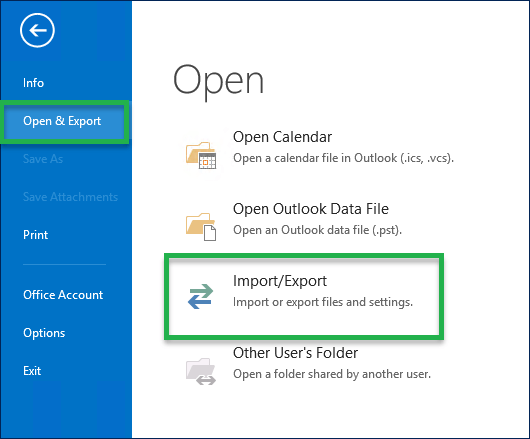Image resolution: width=530 pixels, height=439 pixels.
Task: Click the Other User's Folder title
Action: (x=295, y=353)
